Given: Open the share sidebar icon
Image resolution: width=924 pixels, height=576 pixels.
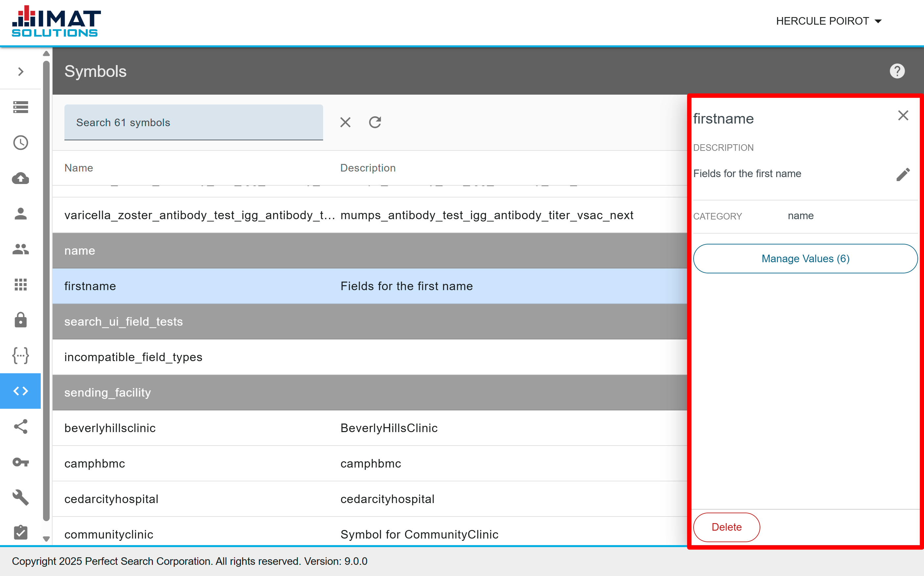Looking at the screenshot, I should [21, 427].
